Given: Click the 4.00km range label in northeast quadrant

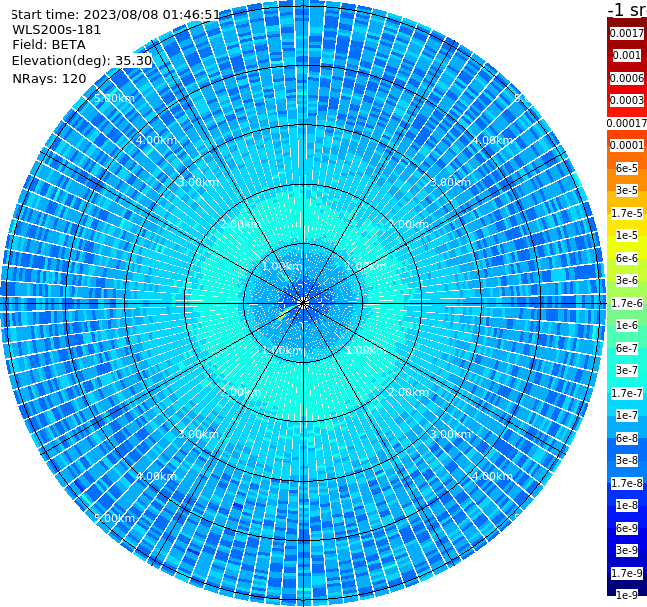Looking at the screenshot, I should click(492, 140).
